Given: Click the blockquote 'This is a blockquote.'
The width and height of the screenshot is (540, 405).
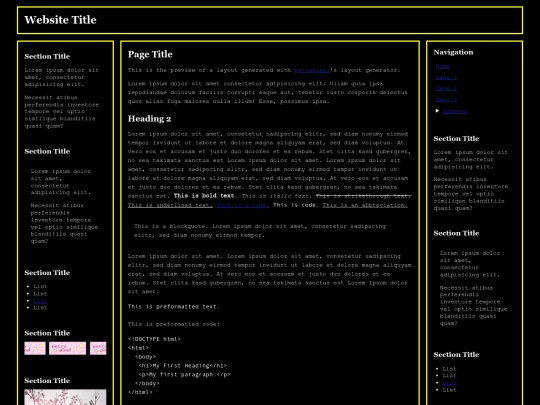Looking at the screenshot, I should click(x=171, y=226).
